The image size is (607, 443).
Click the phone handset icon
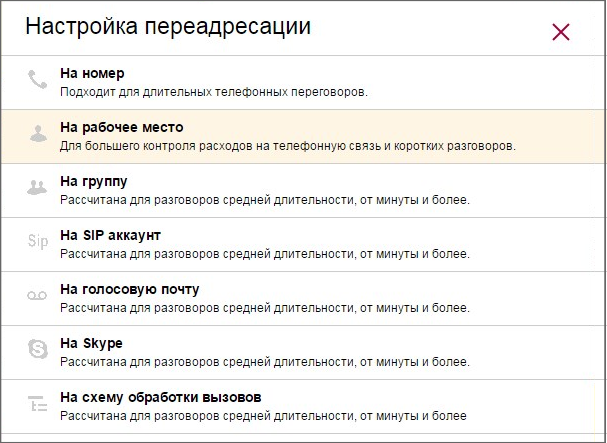tap(38, 79)
